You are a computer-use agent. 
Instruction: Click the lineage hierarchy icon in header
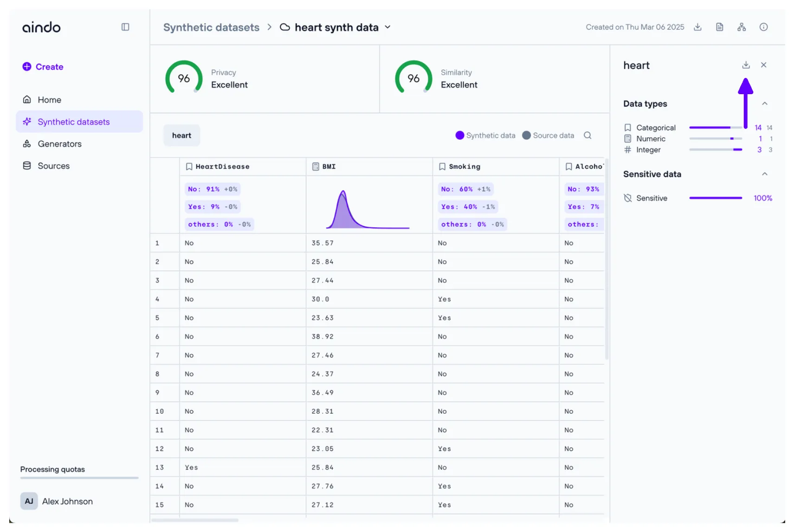point(742,27)
